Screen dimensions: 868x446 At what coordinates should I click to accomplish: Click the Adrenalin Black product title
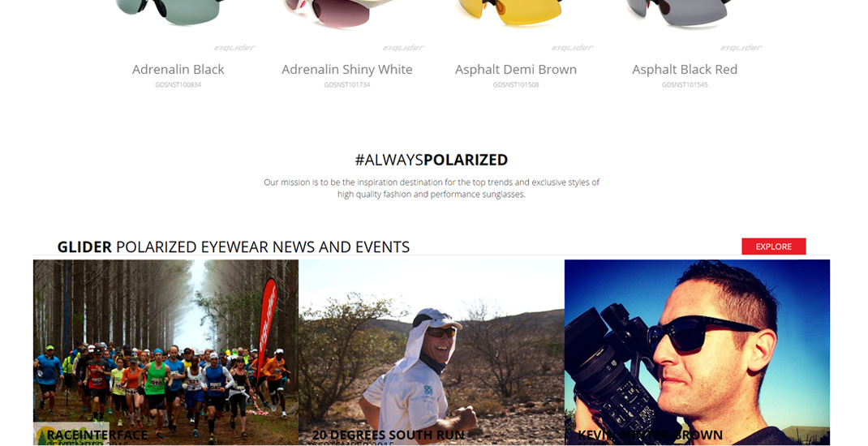[x=178, y=69]
